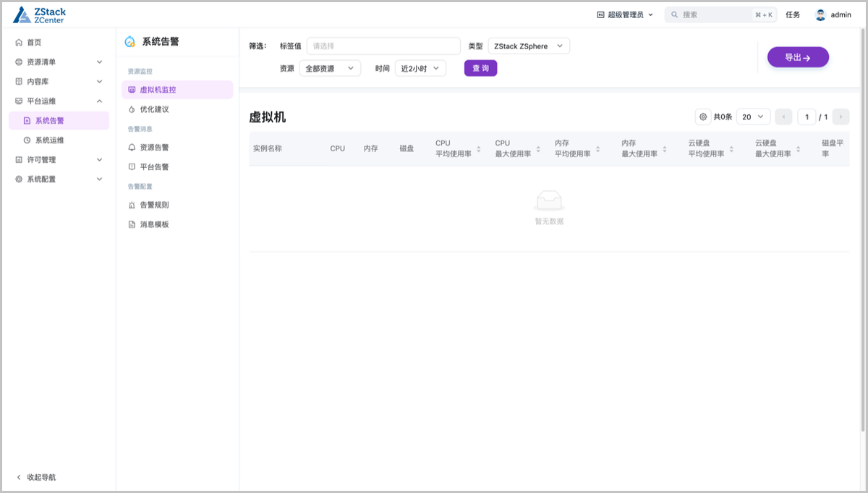Click the 优化建议 flame icon
This screenshot has width=868, height=493.
132,109
